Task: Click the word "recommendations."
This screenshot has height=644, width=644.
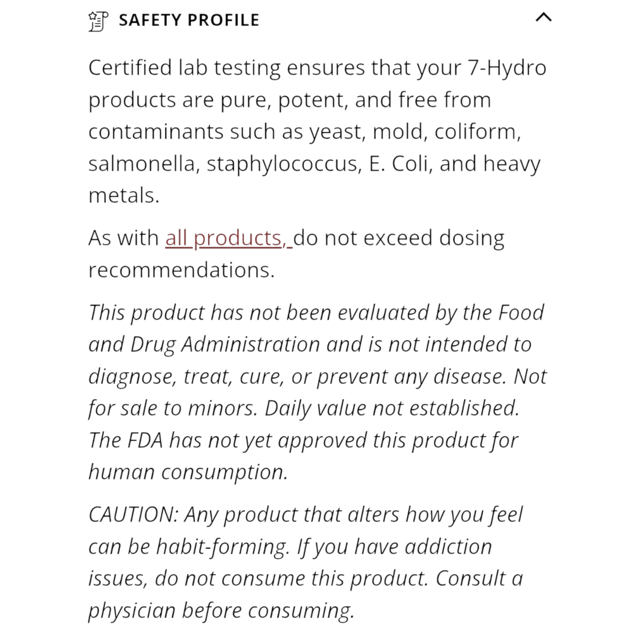Action: point(181,270)
